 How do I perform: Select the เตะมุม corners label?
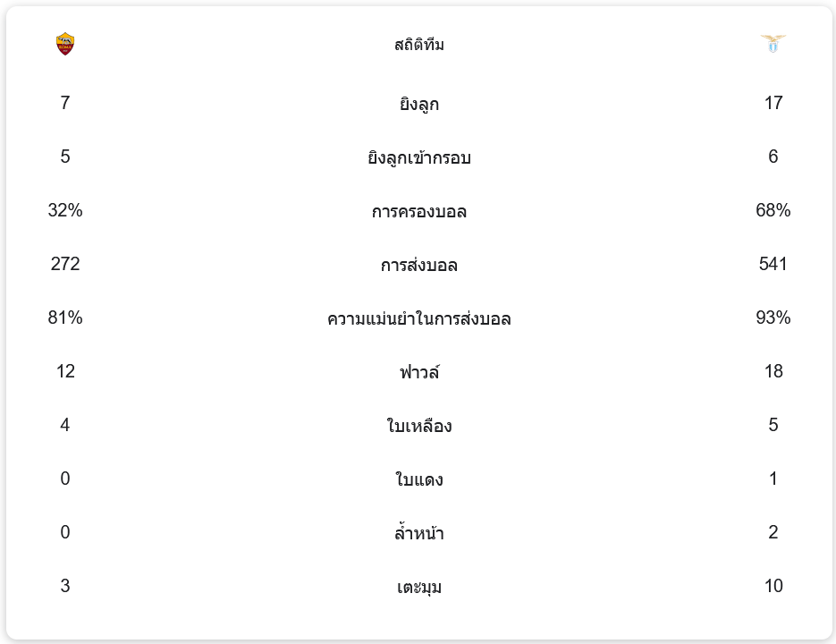418,587
